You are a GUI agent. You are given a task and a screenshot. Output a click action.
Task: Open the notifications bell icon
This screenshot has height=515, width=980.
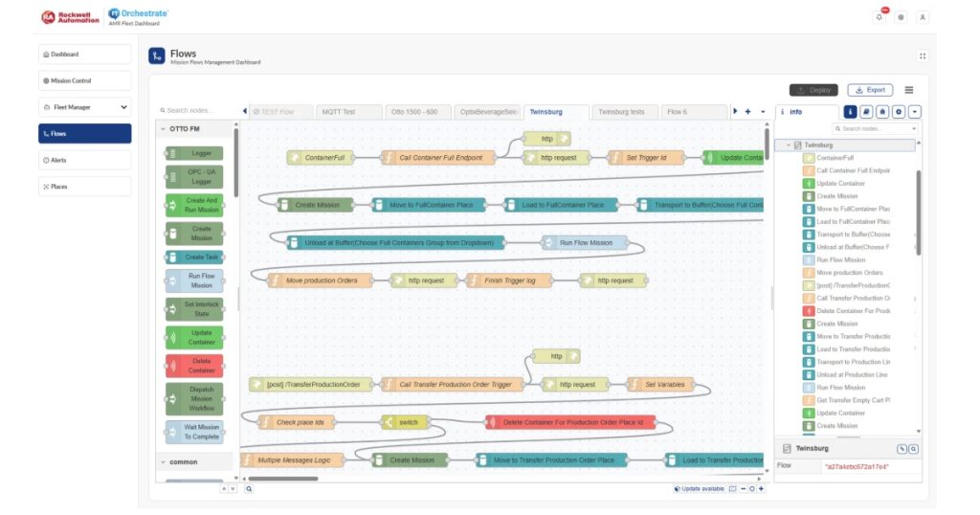880,17
